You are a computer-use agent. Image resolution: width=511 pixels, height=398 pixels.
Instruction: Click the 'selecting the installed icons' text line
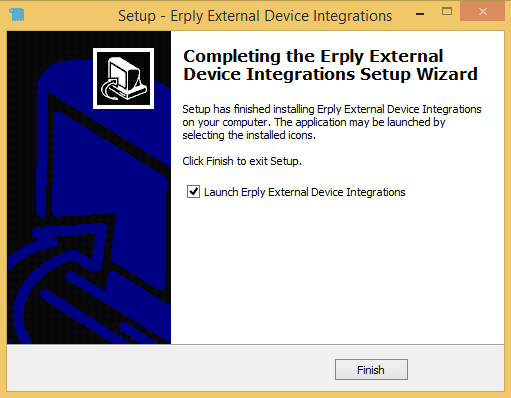tap(249, 135)
